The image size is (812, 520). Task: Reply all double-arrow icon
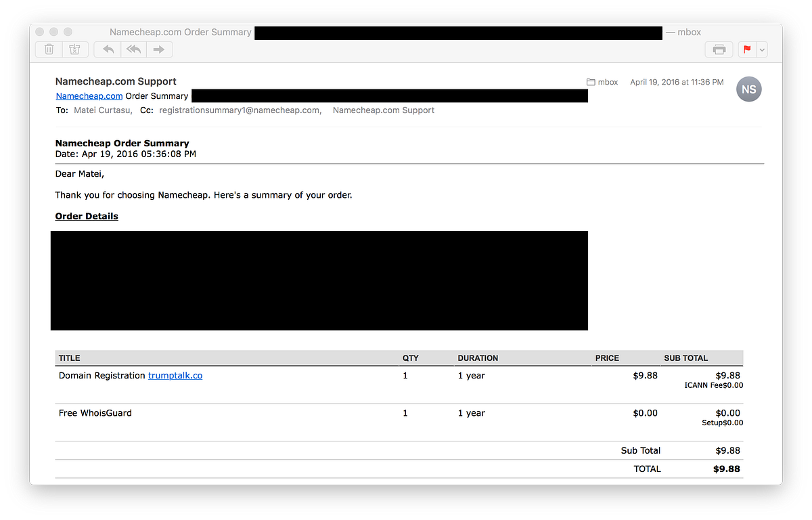click(x=133, y=49)
